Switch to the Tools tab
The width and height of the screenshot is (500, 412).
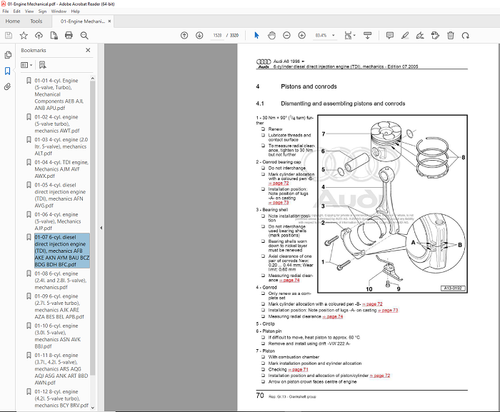click(36, 21)
